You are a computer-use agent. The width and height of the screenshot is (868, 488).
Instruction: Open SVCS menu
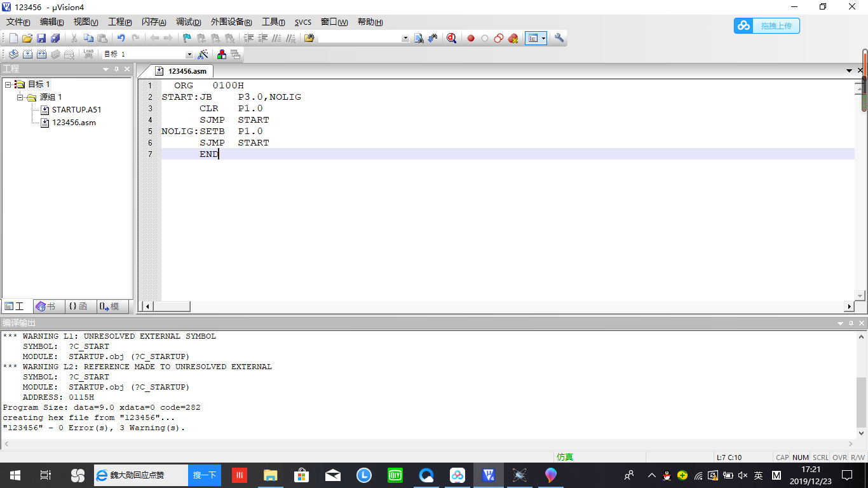[x=303, y=22]
